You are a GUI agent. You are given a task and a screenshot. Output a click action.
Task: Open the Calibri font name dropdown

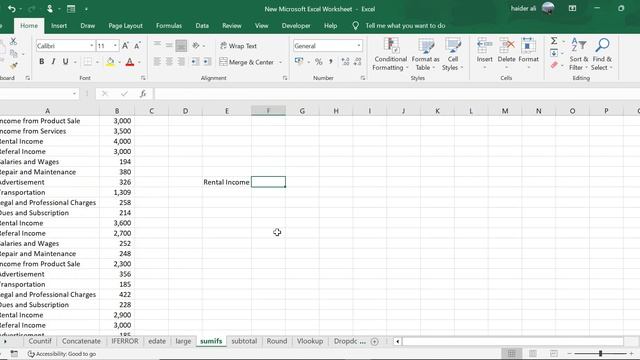coord(91,46)
